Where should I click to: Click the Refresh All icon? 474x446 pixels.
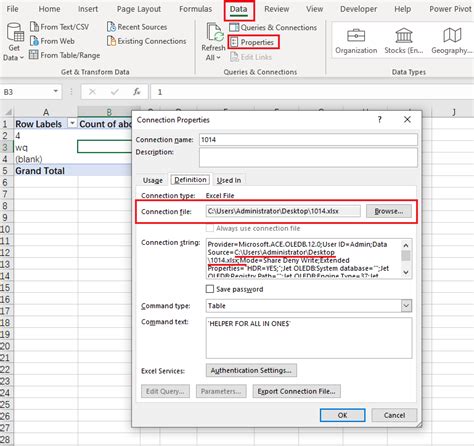tap(214, 33)
